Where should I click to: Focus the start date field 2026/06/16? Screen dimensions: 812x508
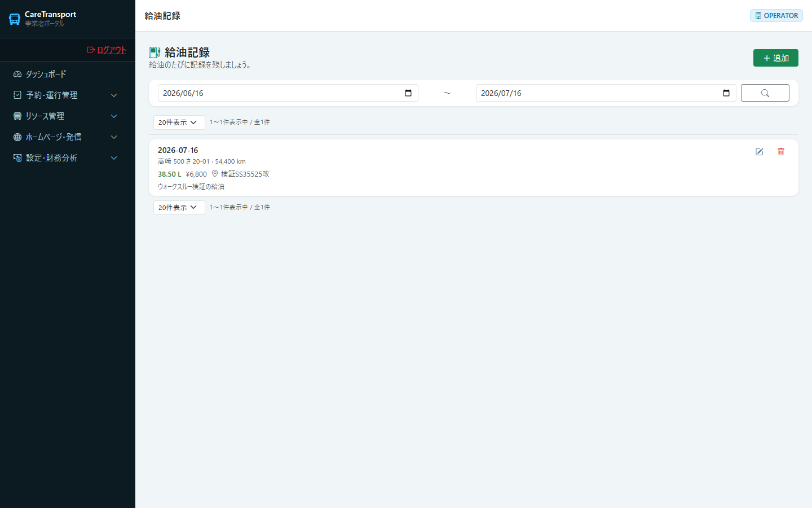coord(288,93)
